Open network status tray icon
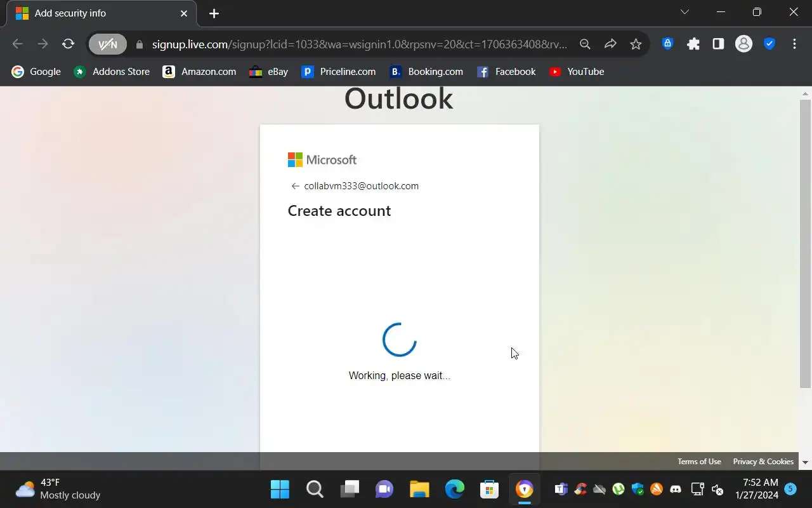812x508 pixels. tap(697, 489)
